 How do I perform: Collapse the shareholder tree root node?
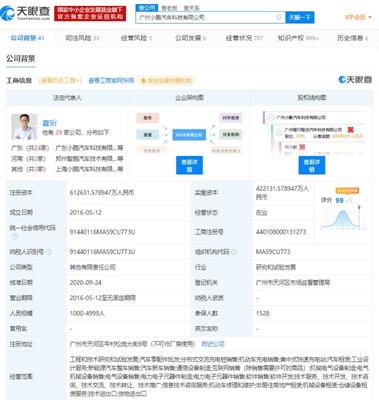(x=272, y=117)
